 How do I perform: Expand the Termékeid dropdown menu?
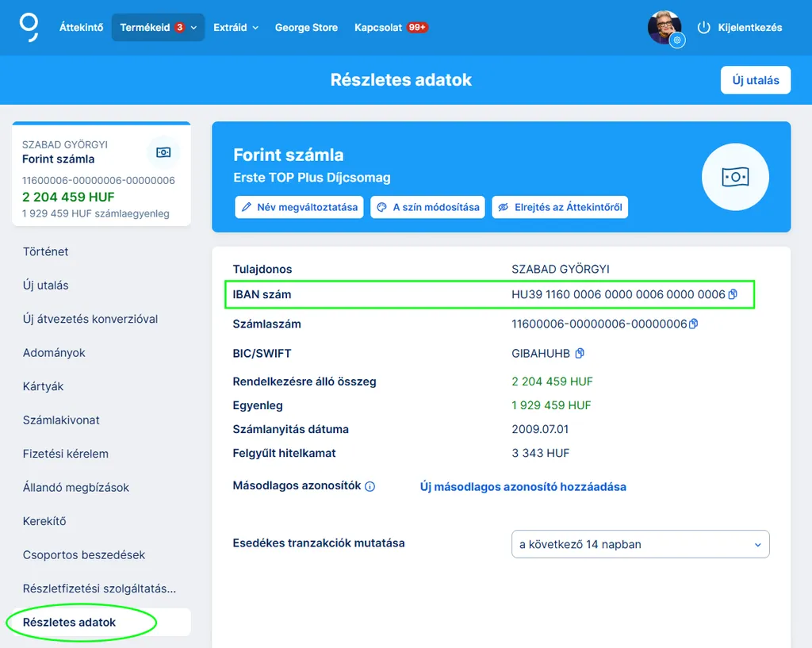tap(158, 28)
